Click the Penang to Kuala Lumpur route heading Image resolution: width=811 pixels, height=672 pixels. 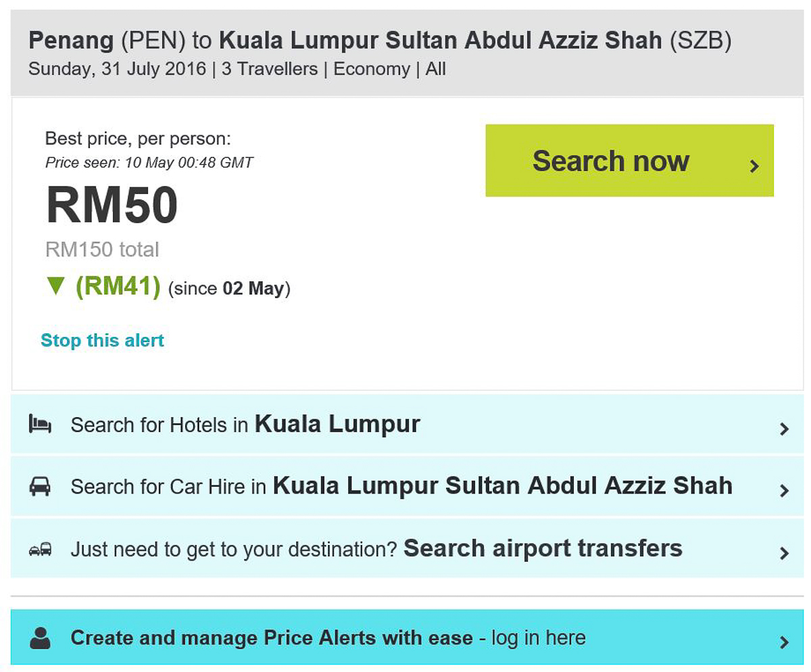click(380, 41)
